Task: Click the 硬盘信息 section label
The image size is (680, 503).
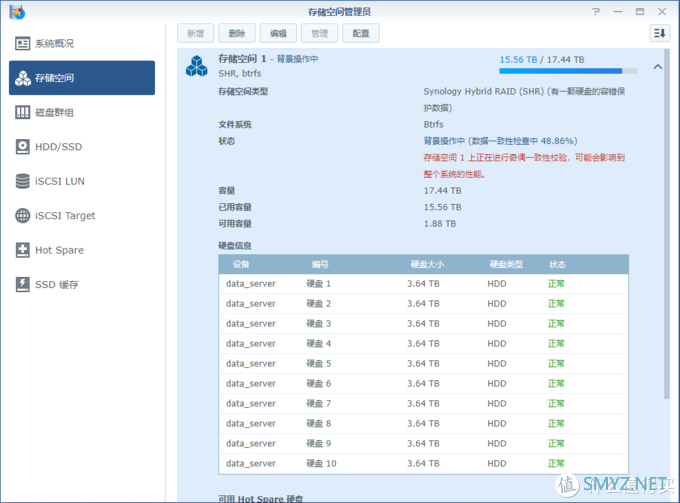Action: coord(235,246)
